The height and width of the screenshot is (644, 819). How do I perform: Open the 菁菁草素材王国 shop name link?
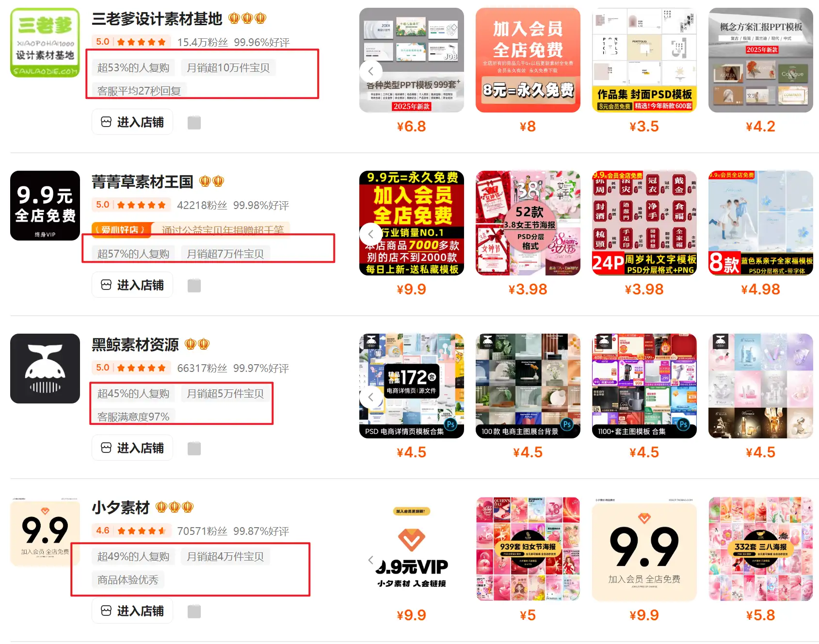coord(143,182)
